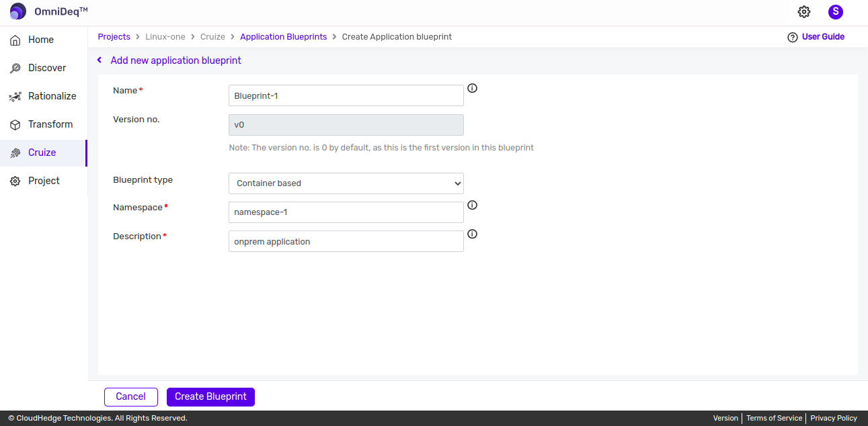Click the Transform cube icon
This screenshot has height=426, width=868.
tap(15, 124)
